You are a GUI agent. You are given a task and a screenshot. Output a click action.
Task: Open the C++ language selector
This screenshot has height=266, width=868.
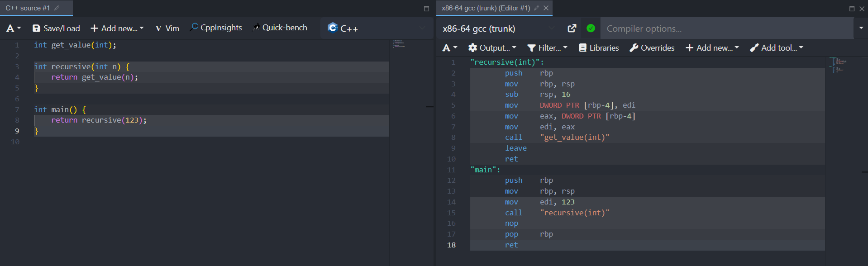point(376,28)
